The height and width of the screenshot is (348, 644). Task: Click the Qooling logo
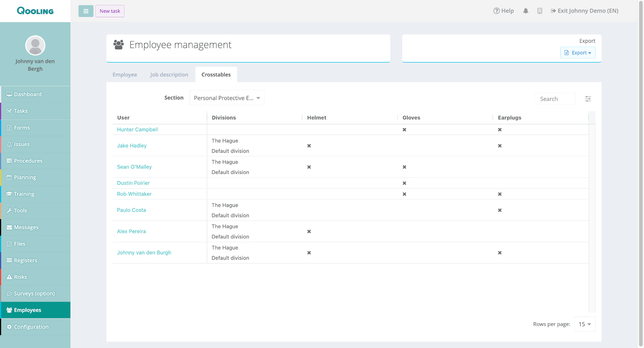point(35,11)
